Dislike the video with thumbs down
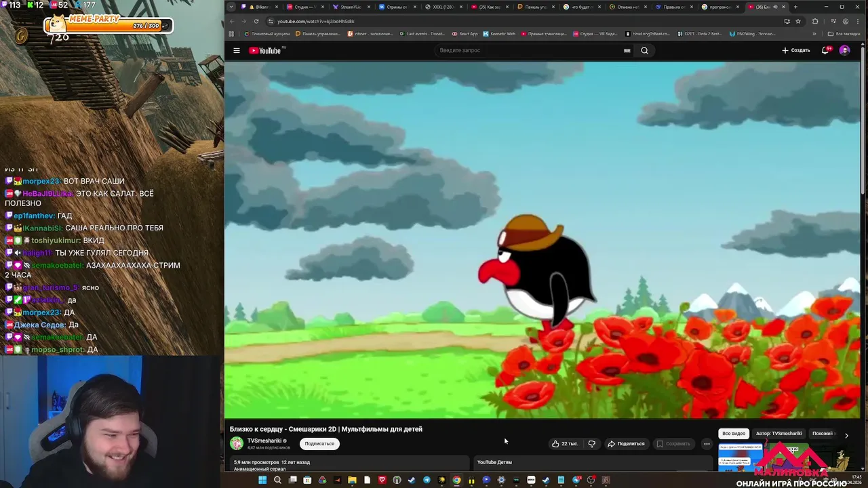Viewport: 868px width, 488px height. click(592, 444)
